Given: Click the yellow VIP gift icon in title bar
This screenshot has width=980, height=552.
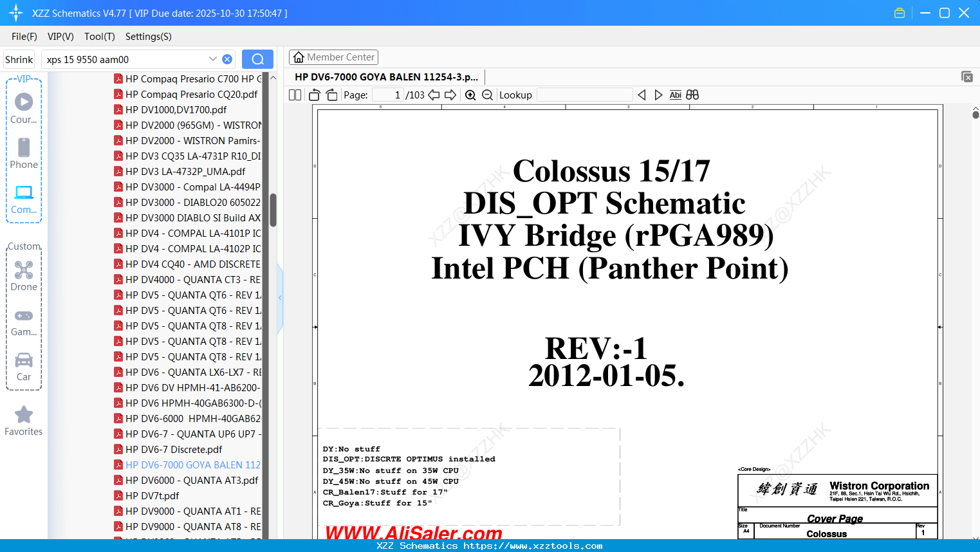Looking at the screenshot, I should [900, 13].
